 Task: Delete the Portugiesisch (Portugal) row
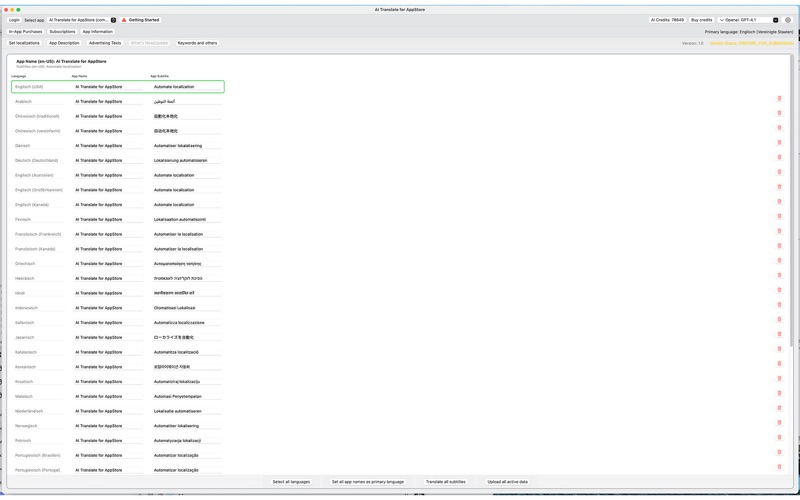click(779, 467)
